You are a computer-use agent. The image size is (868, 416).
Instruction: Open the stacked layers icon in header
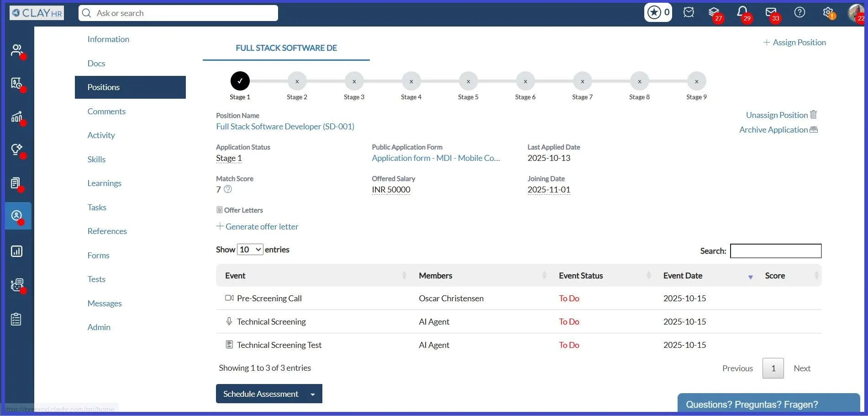714,12
